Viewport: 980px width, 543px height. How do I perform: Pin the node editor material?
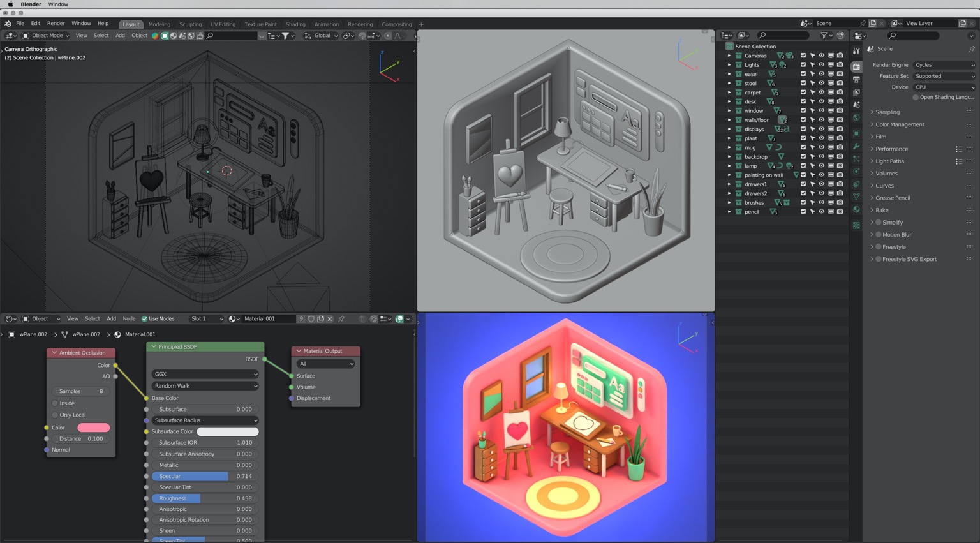tap(341, 319)
